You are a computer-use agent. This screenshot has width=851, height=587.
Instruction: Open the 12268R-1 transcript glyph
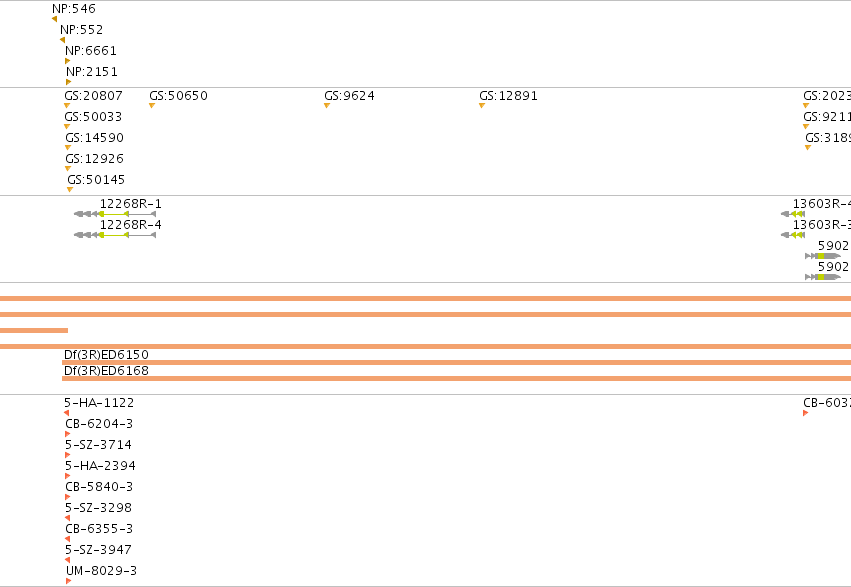coord(115,214)
